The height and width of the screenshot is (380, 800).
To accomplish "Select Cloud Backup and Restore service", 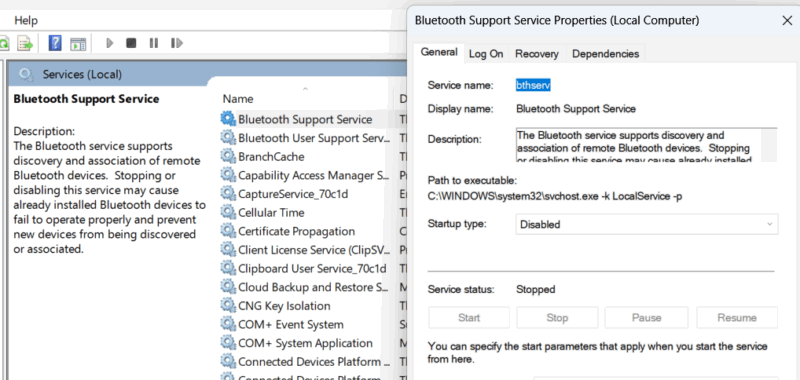I will coord(313,287).
